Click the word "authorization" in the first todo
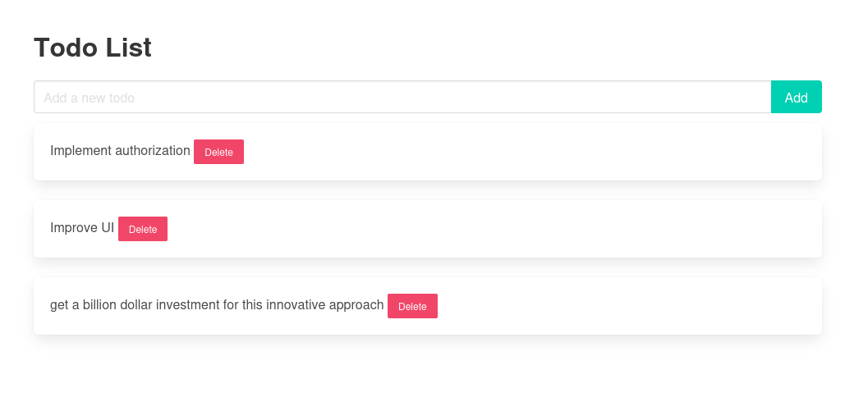868x411 pixels. click(x=153, y=151)
